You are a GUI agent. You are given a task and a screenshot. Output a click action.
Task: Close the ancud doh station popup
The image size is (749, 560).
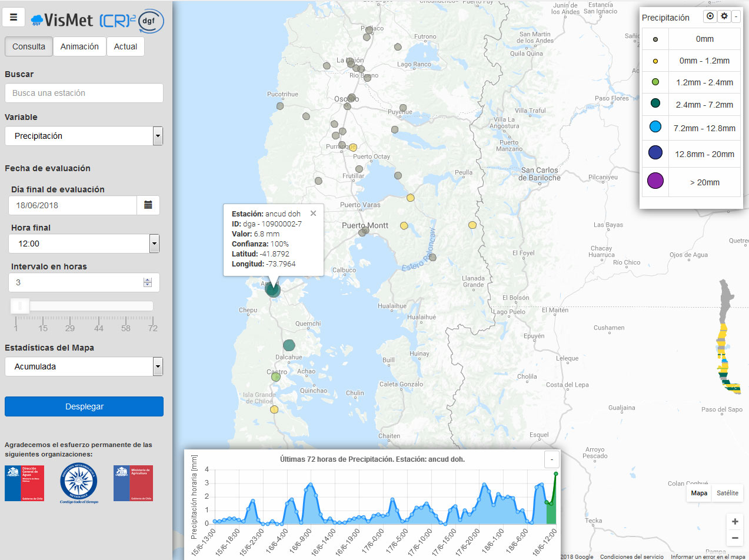pyautogui.click(x=313, y=214)
